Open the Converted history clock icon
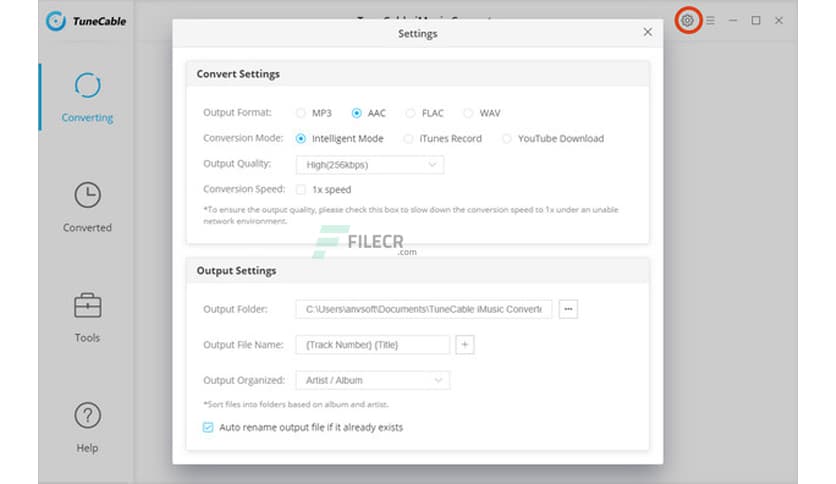Screen dimensions: 836x484 (x=87, y=194)
